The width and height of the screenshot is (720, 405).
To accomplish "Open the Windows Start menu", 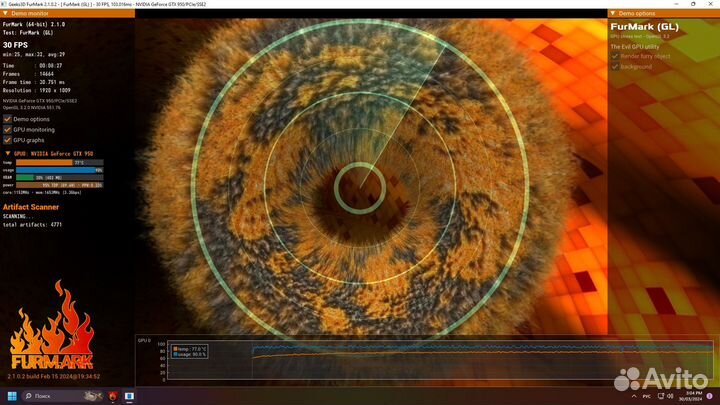I will coord(12,396).
